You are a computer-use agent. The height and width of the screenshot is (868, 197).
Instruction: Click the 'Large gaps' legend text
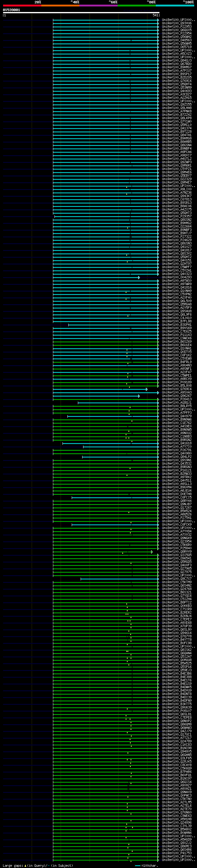click(13, 866)
